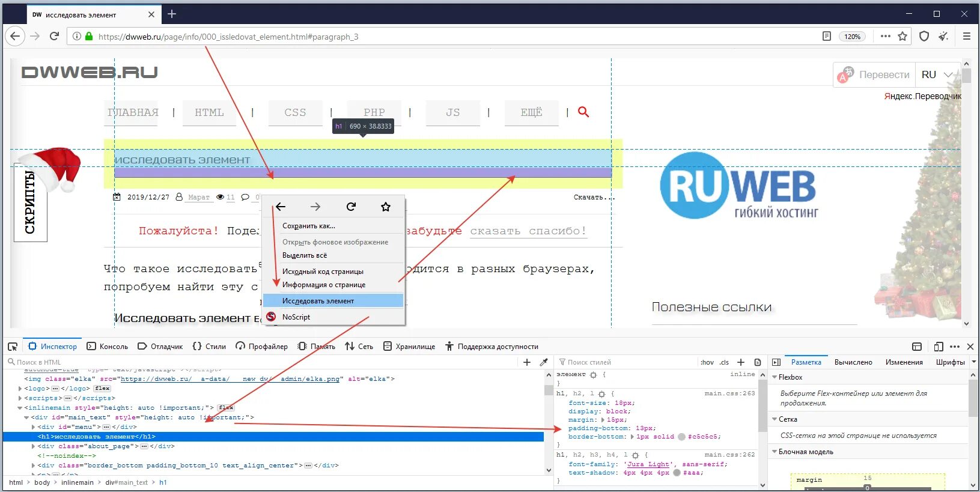Toggle the three-pane inspector sidebar icon
This screenshot has width=980, height=492.
pyautogui.click(x=776, y=362)
